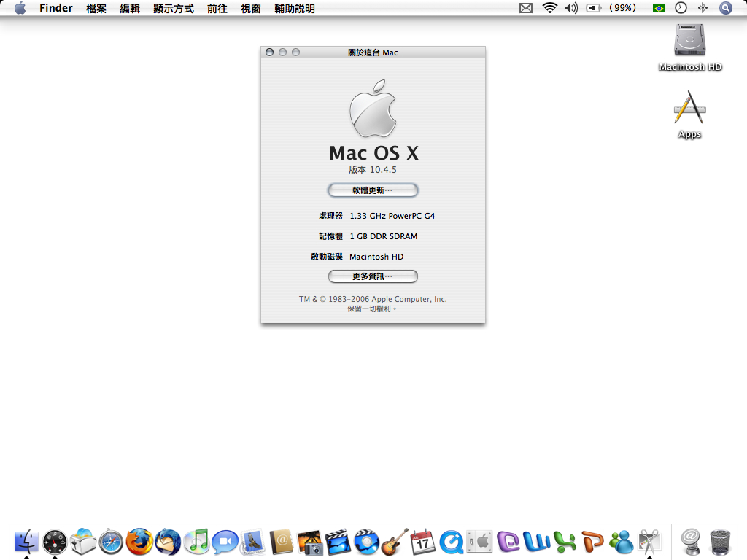
Task: Open the toaster app in the Dock
Action: click(83, 542)
